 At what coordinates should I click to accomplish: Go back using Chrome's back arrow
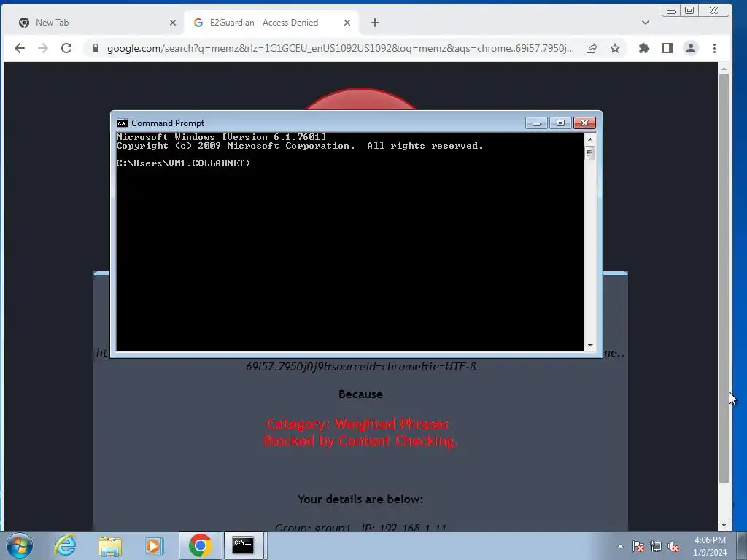tap(20, 48)
